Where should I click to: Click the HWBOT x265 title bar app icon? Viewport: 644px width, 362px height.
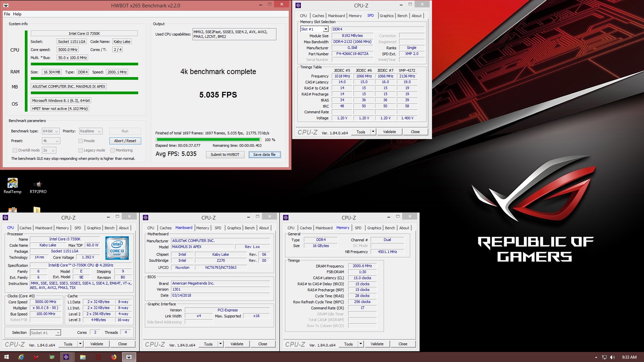[x=6, y=5]
